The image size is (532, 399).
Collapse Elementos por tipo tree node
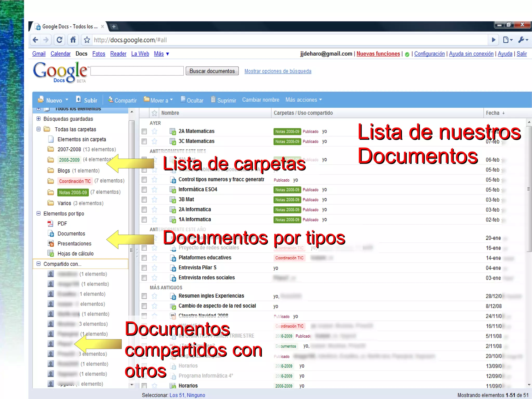(38, 213)
